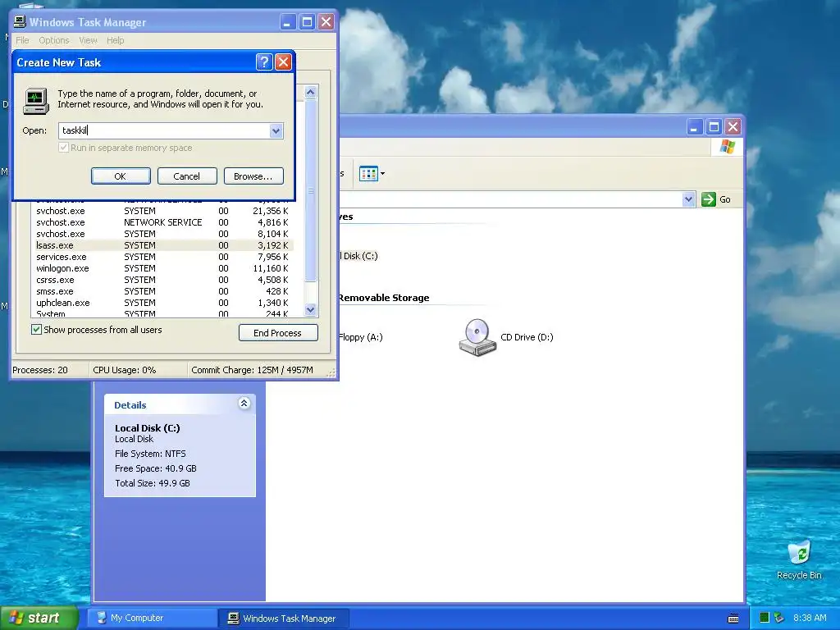Click the Open text input field
The image size is (840, 630).
pos(163,130)
